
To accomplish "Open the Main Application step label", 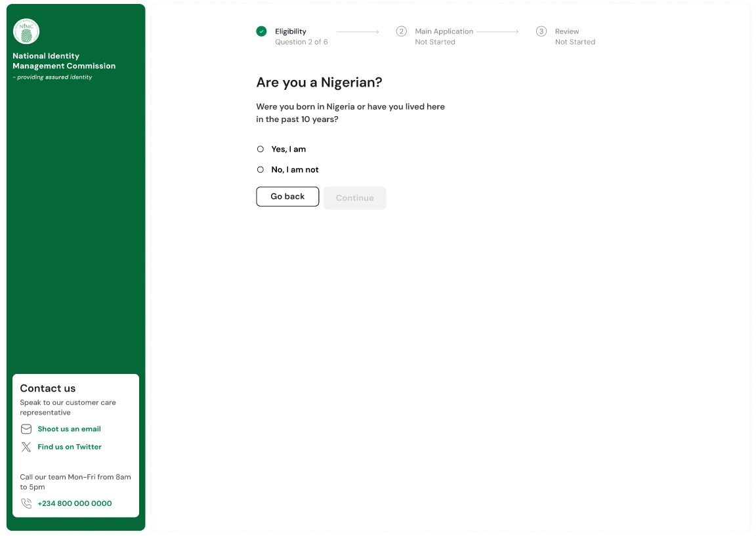I will coord(444,31).
